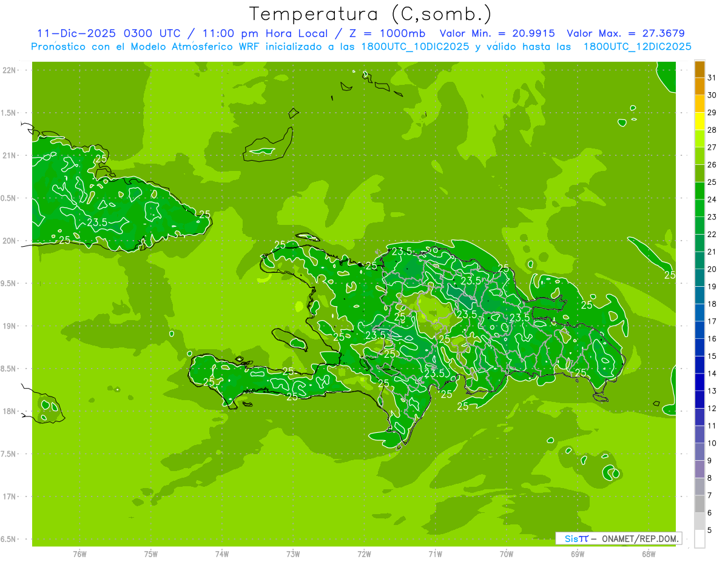Pick the yellow legend swatch between 28 and 29
Viewport: 728px width, 562px height.
point(699,121)
